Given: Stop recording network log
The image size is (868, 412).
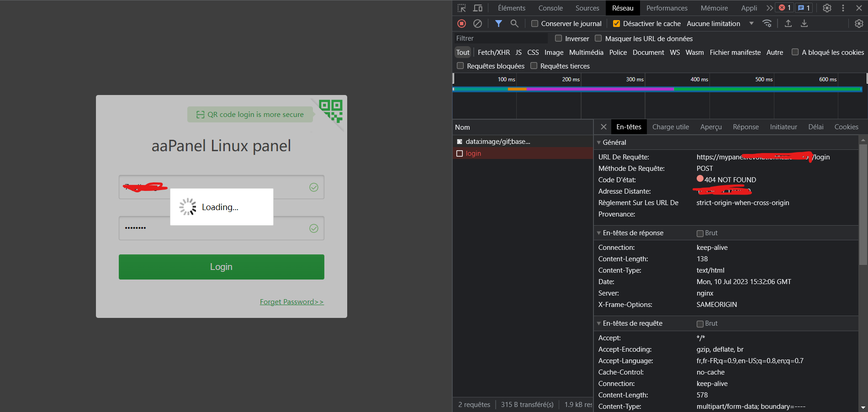Looking at the screenshot, I should (x=461, y=23).
